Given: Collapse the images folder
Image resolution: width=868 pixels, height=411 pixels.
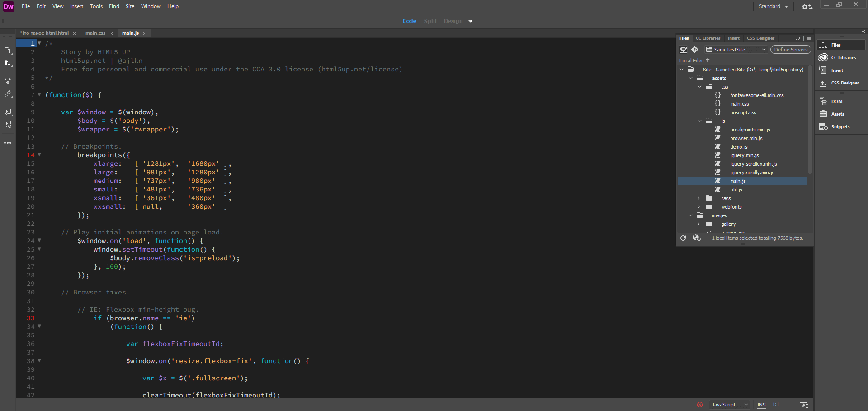Looking at the screenshot, I should tap(691, 215).
